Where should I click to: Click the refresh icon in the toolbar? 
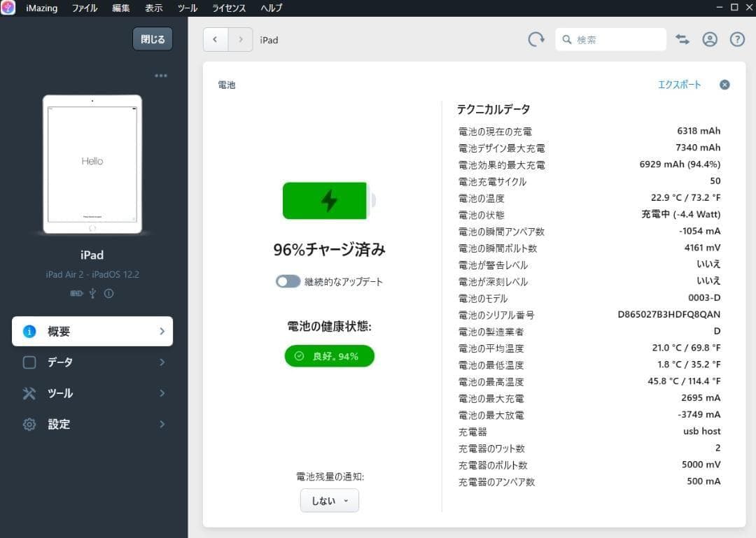[x=536, y=40]
